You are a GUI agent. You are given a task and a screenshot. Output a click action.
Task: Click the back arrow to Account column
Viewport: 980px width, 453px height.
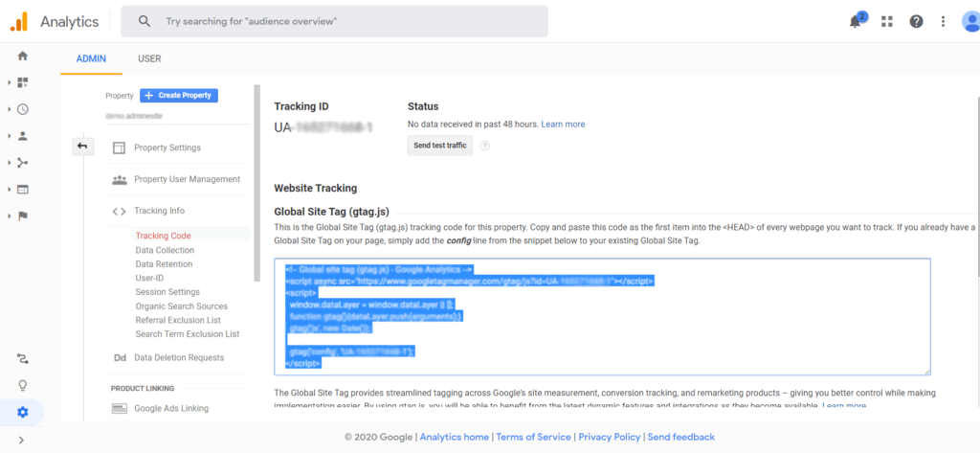click(x=82, y=146)
